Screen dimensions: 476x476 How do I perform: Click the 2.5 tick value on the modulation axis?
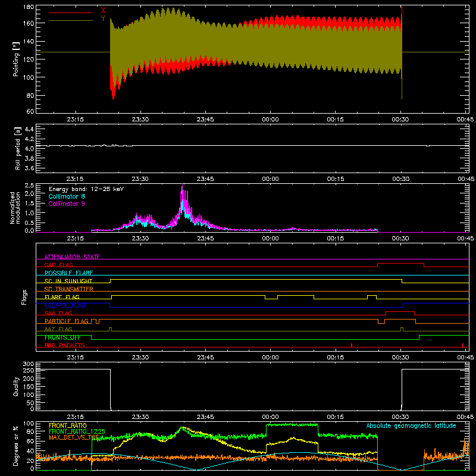point(29,186)
